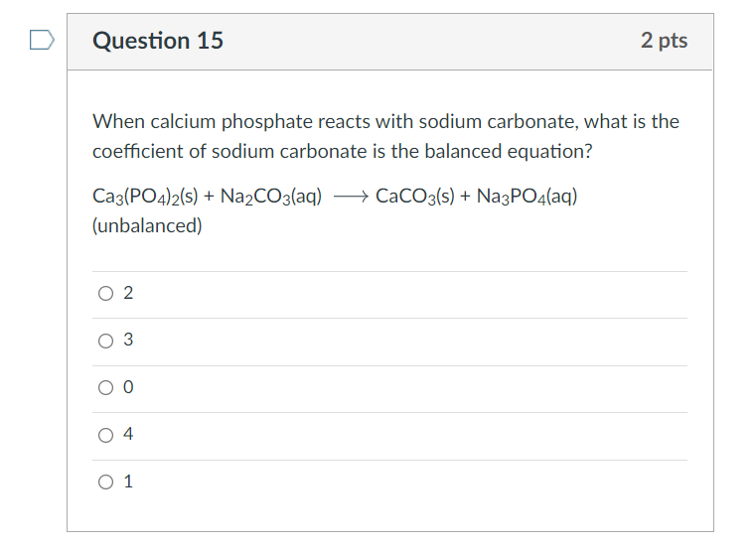The height and width of the screenshot is (549, 756).
Task: Select answer option 4
Action: coord(106,435)
